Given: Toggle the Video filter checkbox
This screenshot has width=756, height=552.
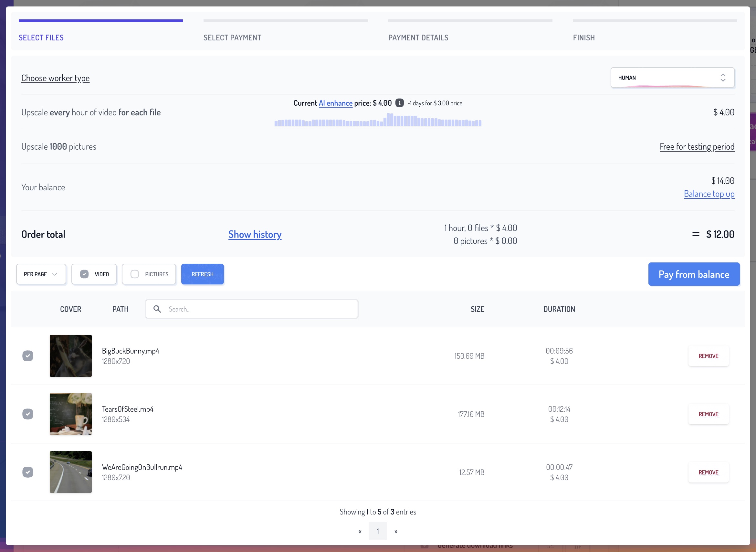Looking at the screenshot, I should pyautogui.click(x=84, y=274).
